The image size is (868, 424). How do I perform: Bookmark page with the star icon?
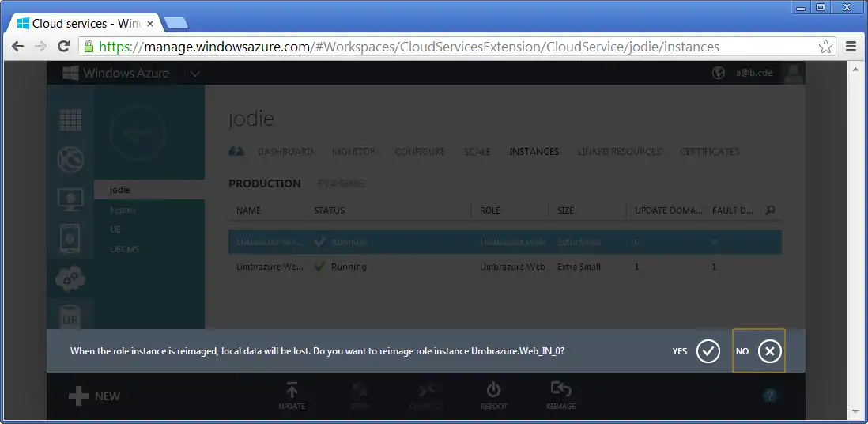point(825,47)
